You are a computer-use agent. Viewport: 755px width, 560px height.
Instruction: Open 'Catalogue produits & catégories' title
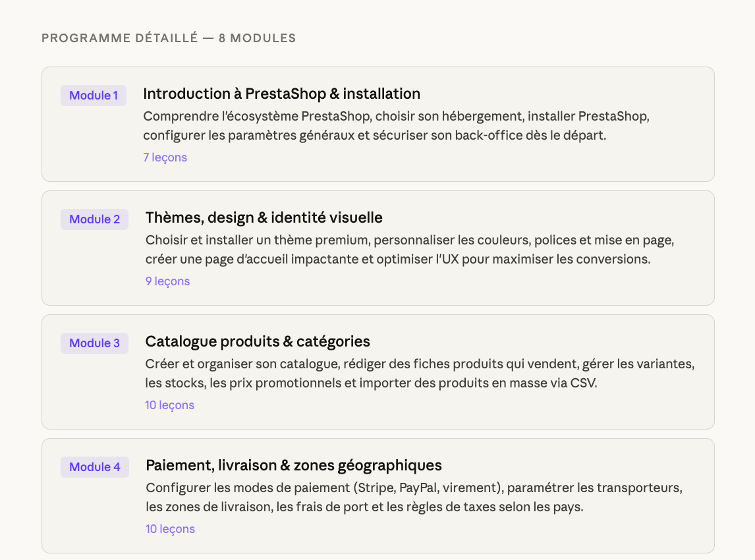click(x=258, y=341)
